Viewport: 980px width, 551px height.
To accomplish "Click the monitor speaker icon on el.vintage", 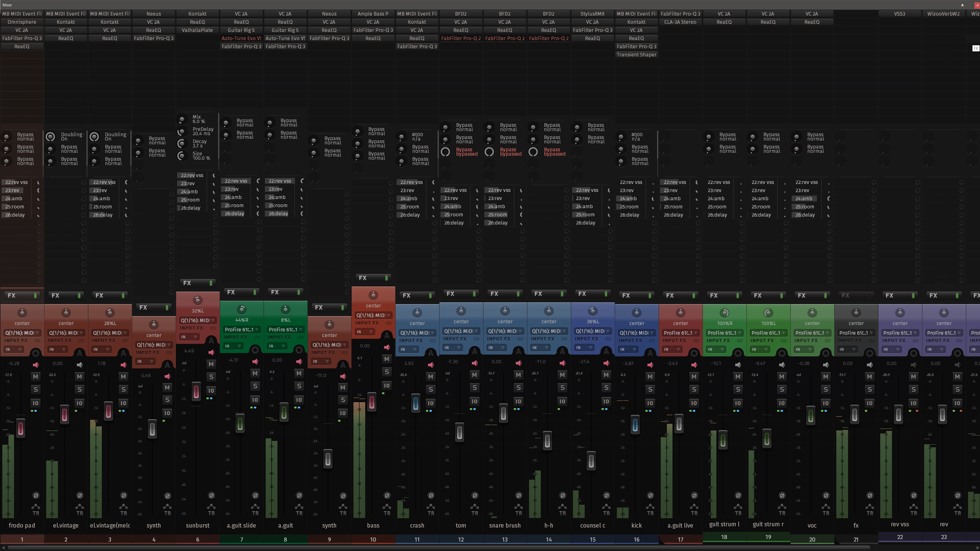I will (80, 365).
